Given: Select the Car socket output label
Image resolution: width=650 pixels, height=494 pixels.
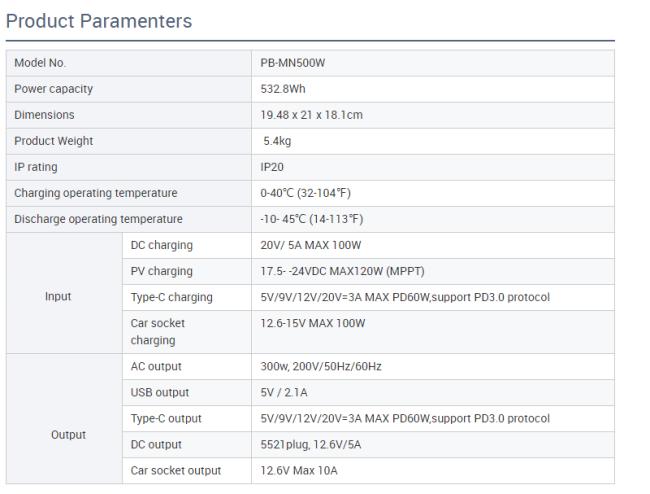Looking at the screenshot, I should point(176,471).
